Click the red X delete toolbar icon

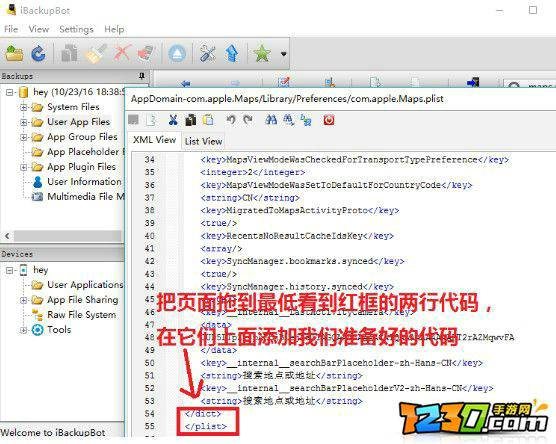(x=122, y=54)
